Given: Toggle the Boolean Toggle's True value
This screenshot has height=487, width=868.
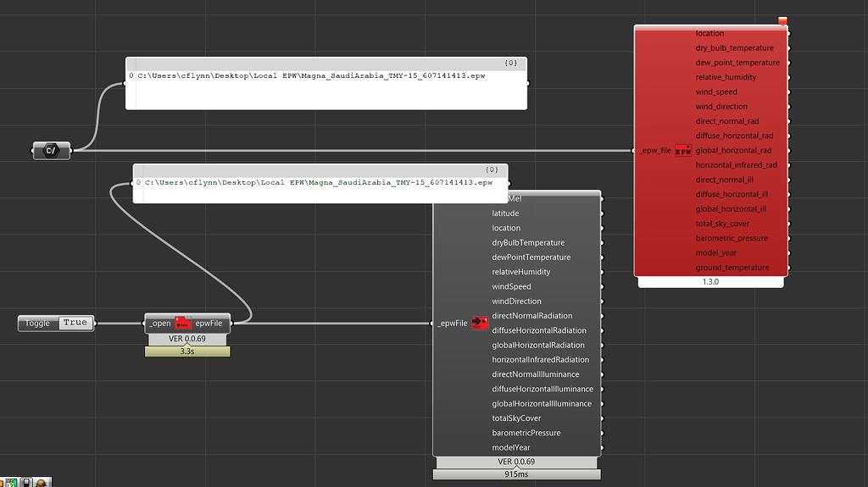Looking at the screenshot, I should point(75,323).
